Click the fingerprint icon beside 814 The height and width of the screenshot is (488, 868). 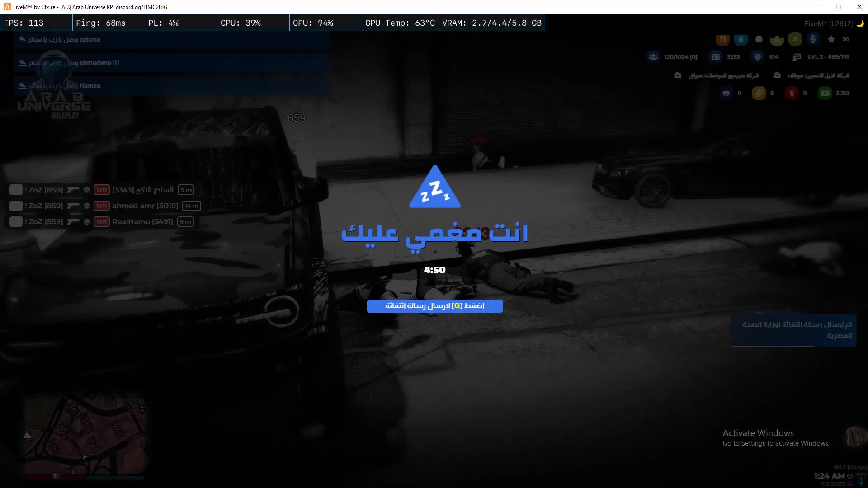coord(758,57)
